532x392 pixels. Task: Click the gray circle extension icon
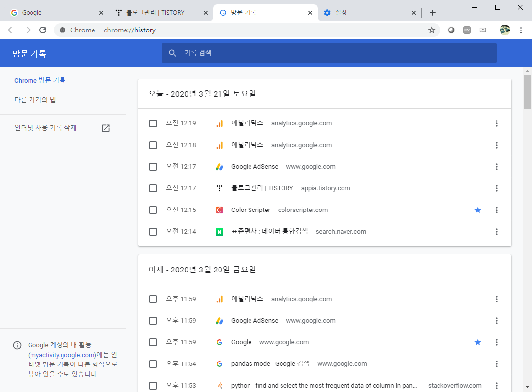click(x=451, y=30)
